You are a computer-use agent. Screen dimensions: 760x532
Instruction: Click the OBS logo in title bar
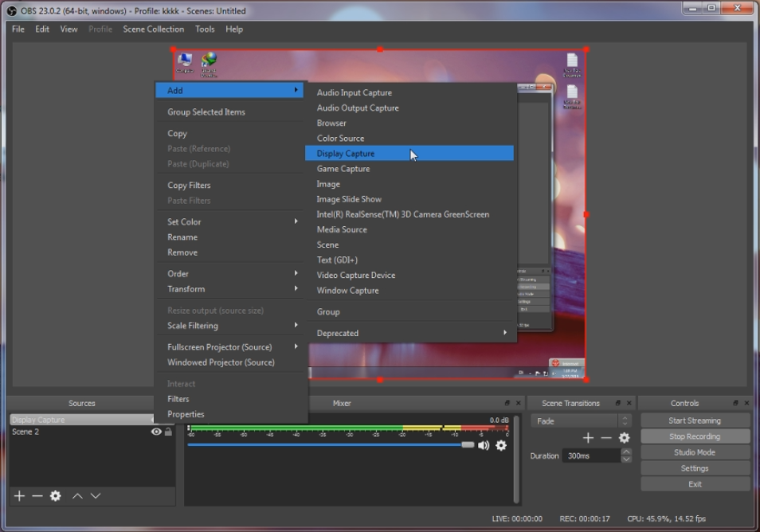(x=12, y=10)
